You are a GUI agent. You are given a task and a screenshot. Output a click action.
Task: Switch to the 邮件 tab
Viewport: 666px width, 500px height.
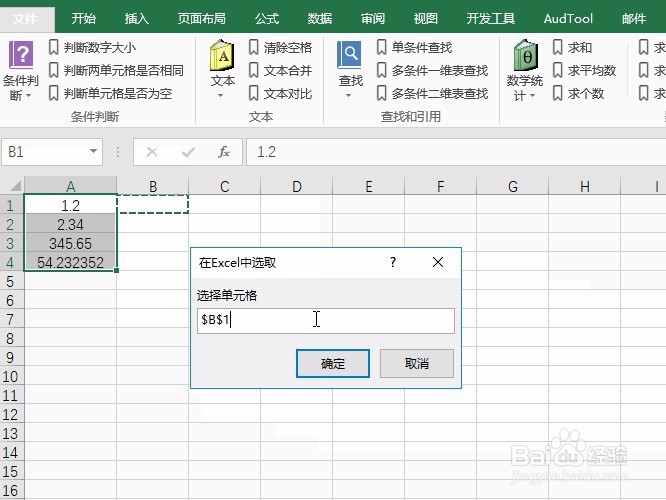point(634,18)
